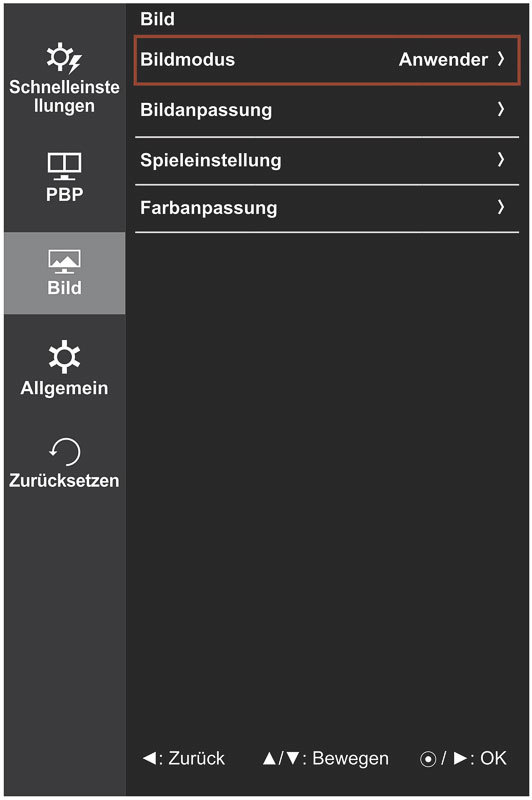Open Schnelleinstellungen sun-lightning icon
This screenshot has width=532, height=800.
click(64, 58)
